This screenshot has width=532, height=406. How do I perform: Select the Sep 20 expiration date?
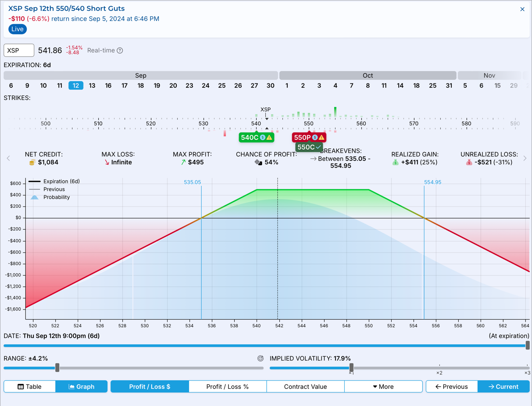pos(173,85)
